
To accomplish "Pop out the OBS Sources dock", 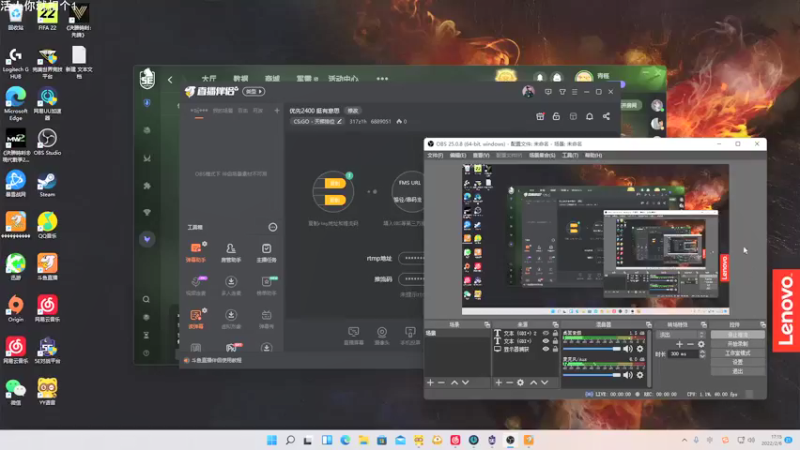I will (555, 324).
